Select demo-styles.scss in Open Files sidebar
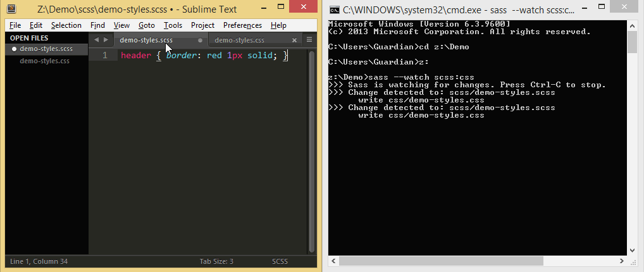This screenshot has height=272, width=644. (46, 49)
